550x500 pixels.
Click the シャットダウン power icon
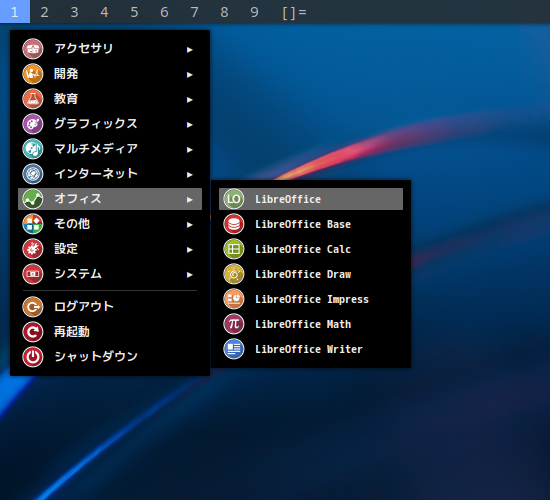click(33, 357)
